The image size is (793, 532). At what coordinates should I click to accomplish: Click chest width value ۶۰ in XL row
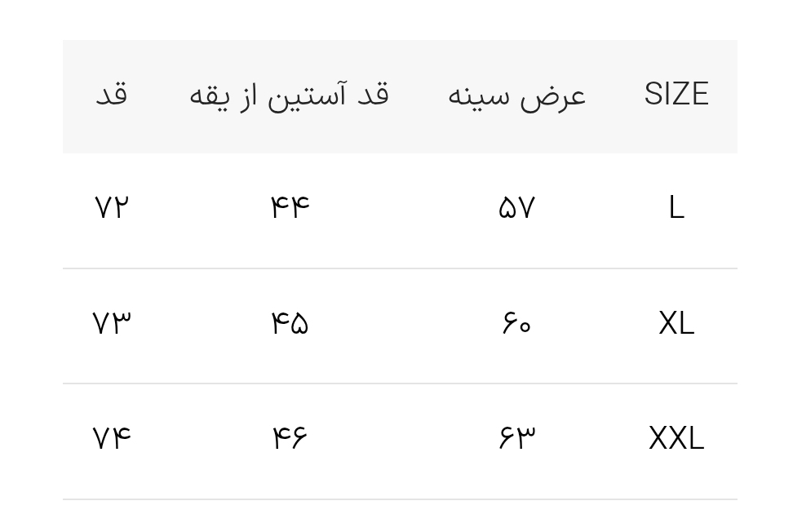pos(516,324)
